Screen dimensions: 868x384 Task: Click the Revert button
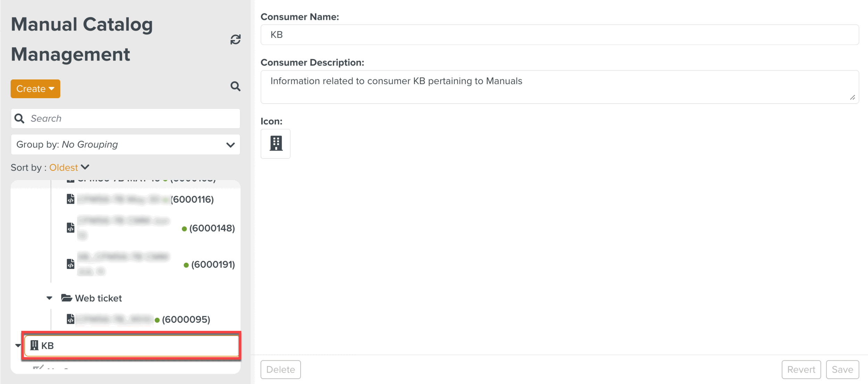click(801, 369)
